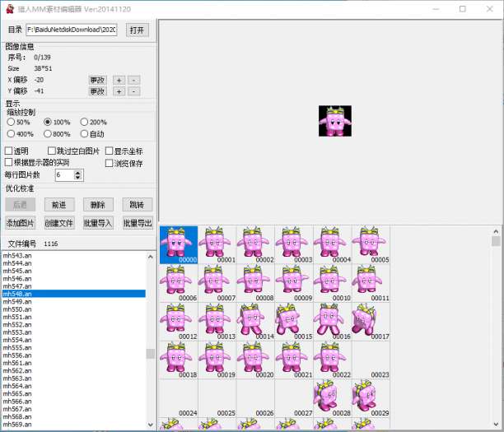504x432 pixels.
Task: Click 批量导出 batch export button
Action: coord(138,223)
